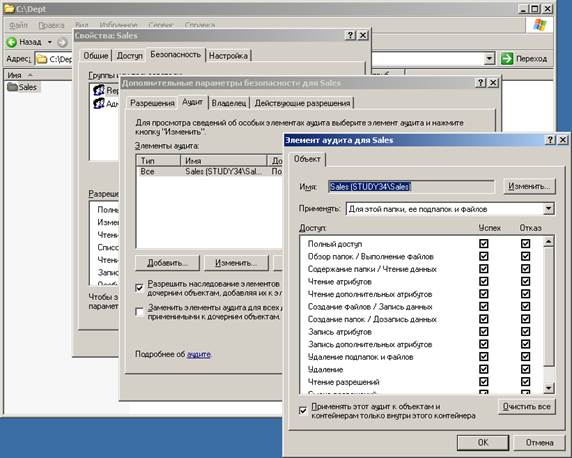The height and width of the screenshot is (458, 572).
Task: Toggle Успех for Удаление подпапок и файлов
Action: tap(484, 357)
